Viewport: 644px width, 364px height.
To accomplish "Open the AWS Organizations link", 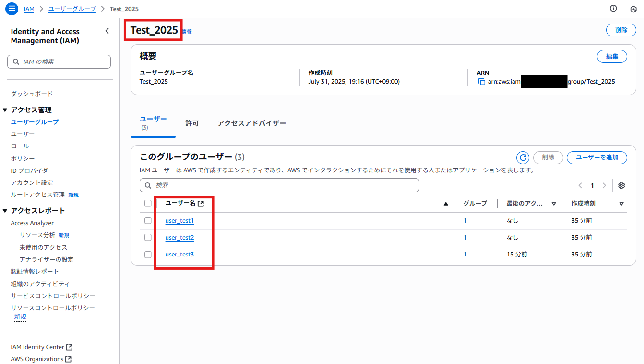I will tap(37, 359).
